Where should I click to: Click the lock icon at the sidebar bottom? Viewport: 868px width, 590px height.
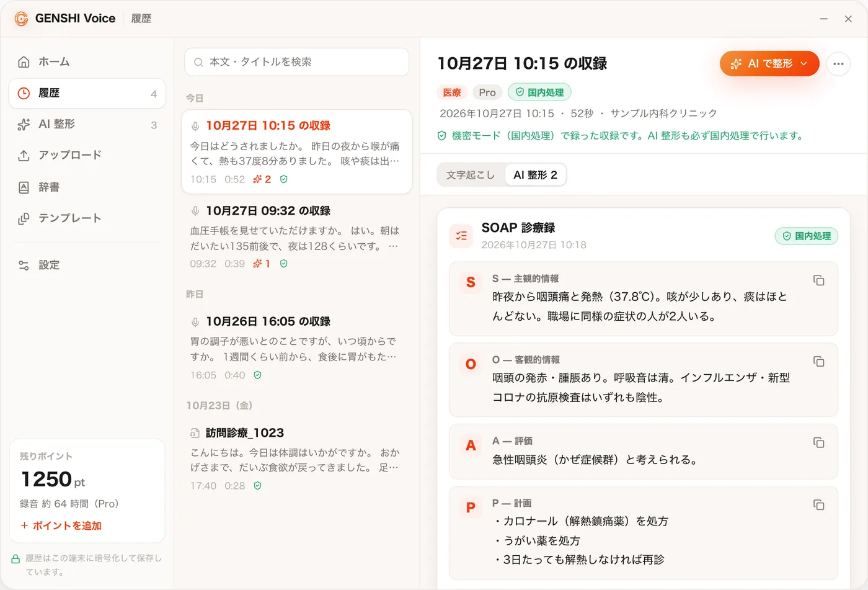click(x=15, y=558)
